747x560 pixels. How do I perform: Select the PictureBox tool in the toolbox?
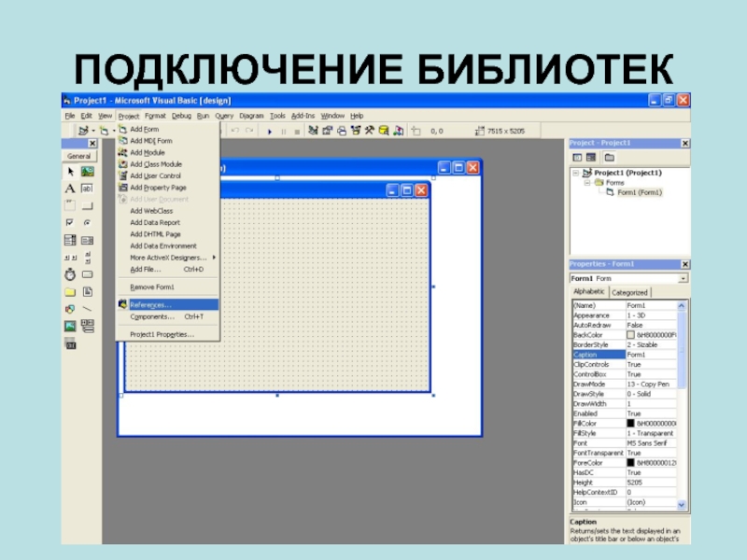(x=87, y=172)
